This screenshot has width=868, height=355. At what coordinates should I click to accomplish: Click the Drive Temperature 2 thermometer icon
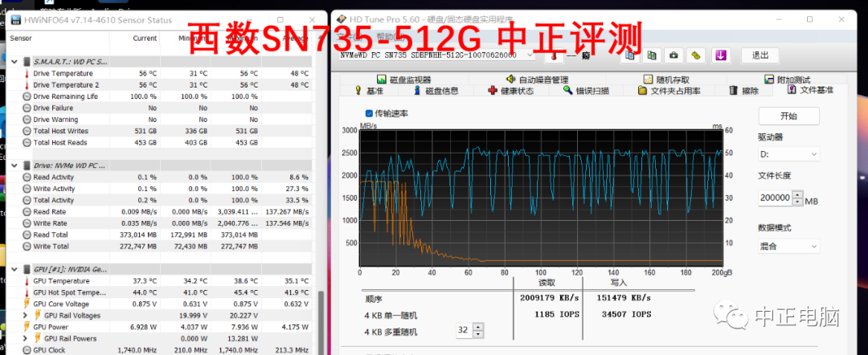[x=27, y=85]
